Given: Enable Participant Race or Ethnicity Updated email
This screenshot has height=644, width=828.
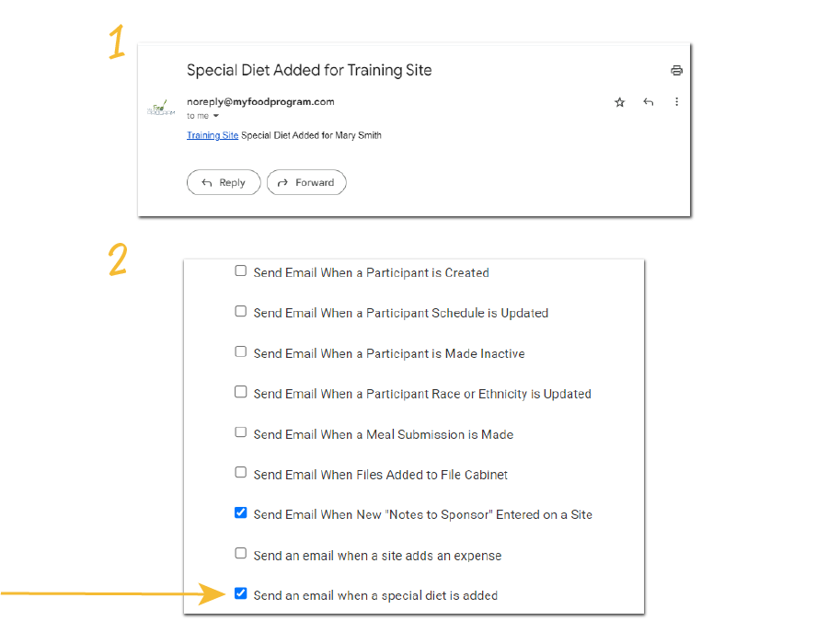Looking at the screenshot, I should coord(241,392).
